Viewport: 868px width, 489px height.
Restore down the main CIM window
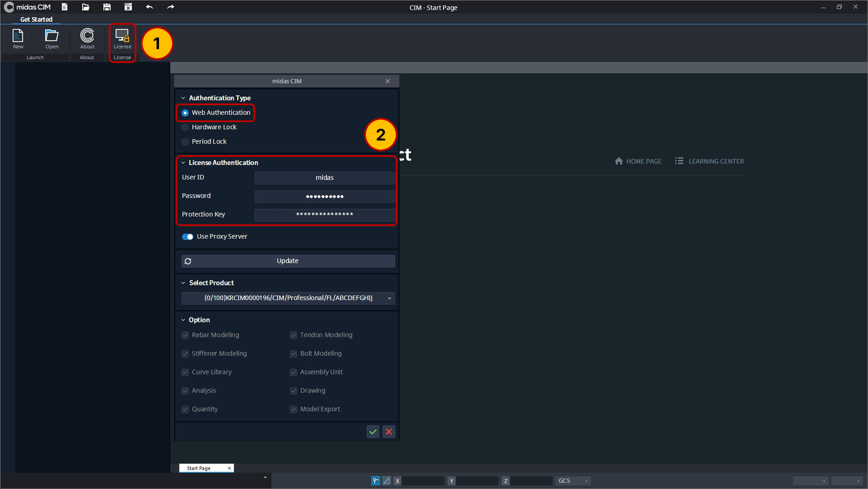(x=839, y=7)
